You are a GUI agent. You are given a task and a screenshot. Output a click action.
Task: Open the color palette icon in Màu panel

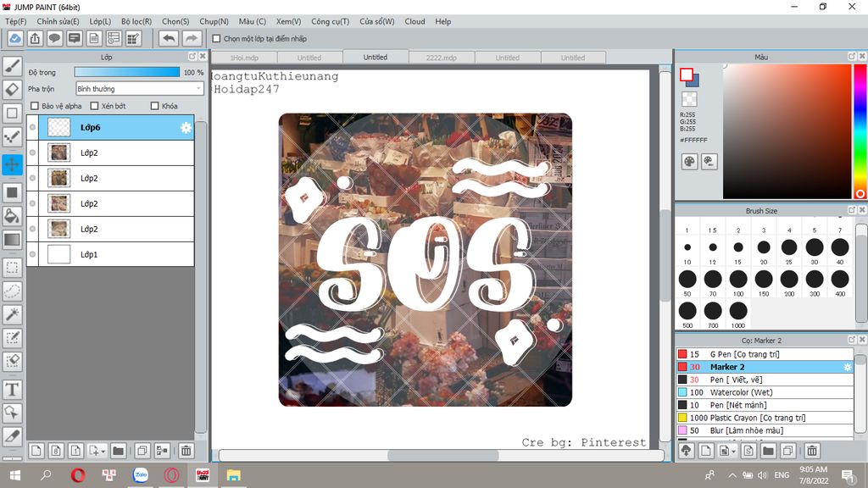click(x=689, y=162)
